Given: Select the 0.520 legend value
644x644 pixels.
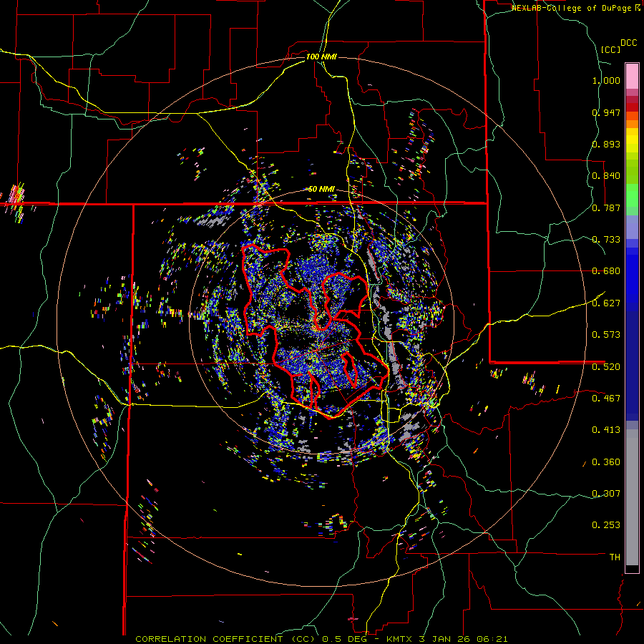Looking at the screenshot, I should (x=606, y=367).
